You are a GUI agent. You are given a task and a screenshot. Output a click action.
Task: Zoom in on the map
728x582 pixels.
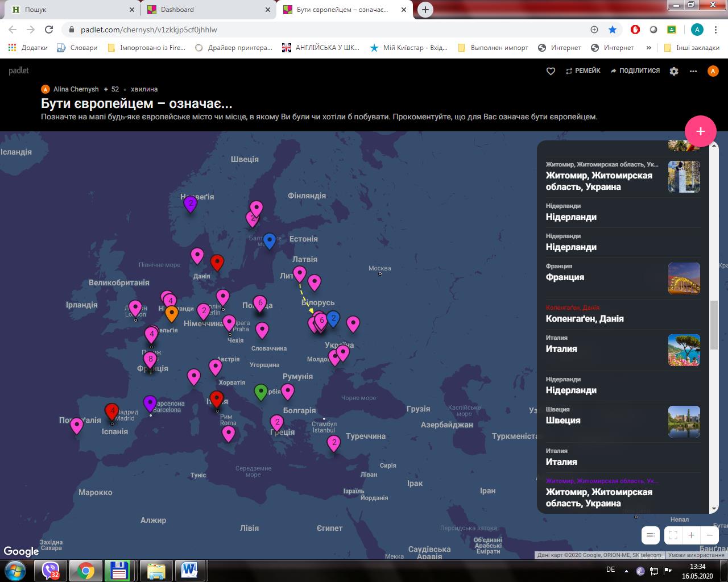point(691,535)
